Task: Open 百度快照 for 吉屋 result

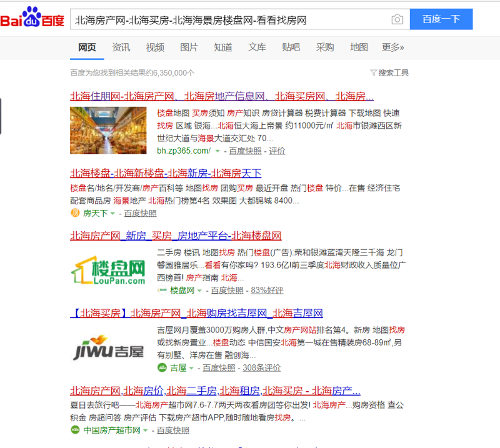Action: 219,368
